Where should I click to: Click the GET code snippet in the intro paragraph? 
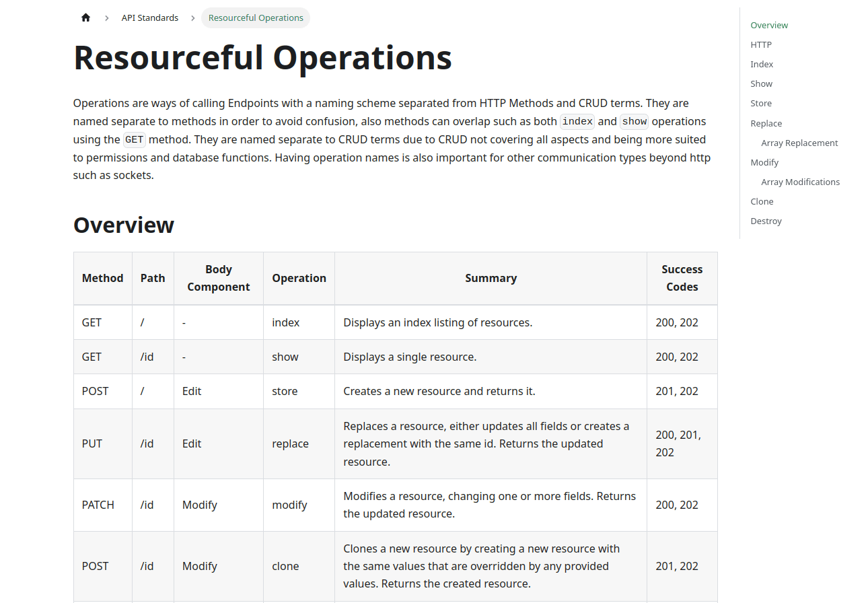[134, 139]
